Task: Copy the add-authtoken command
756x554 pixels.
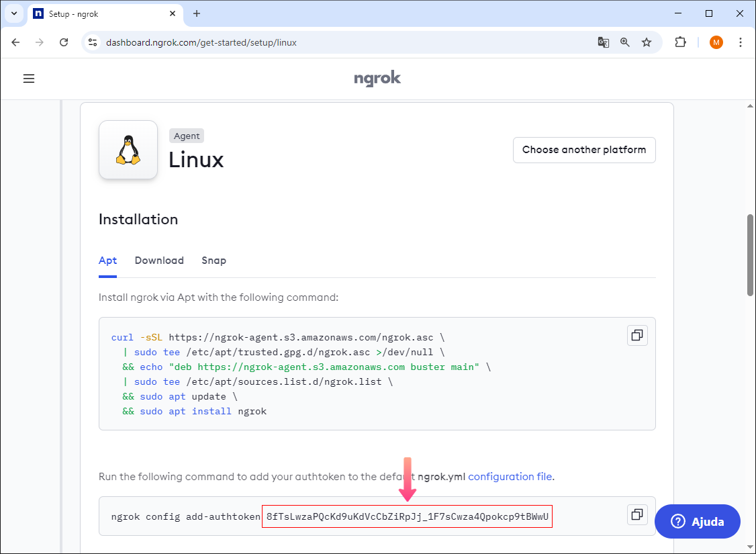Action: 637,514
